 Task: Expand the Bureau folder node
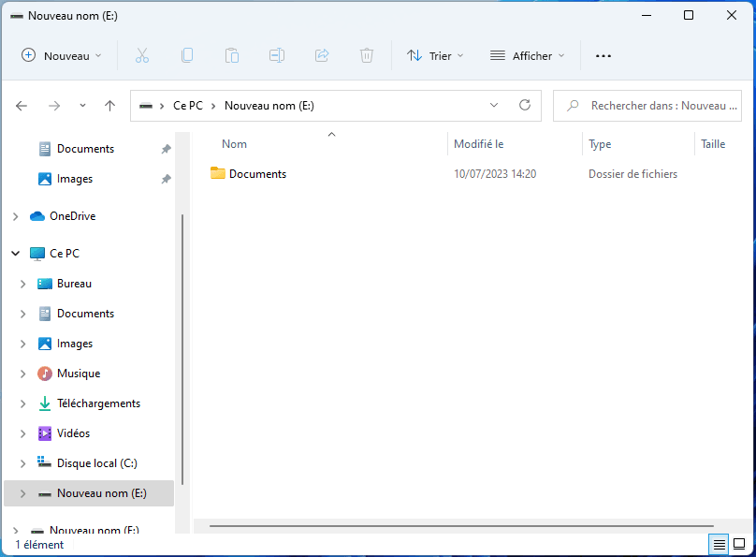pos(22,284)
